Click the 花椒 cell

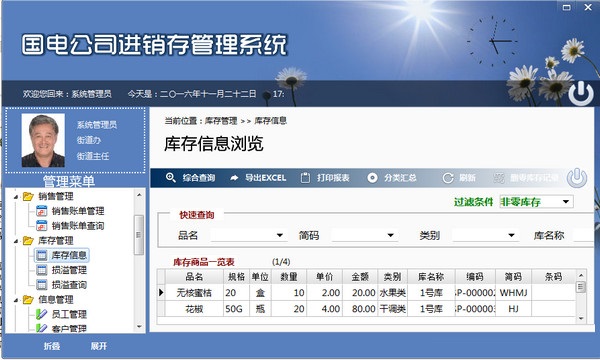[194, 308]
